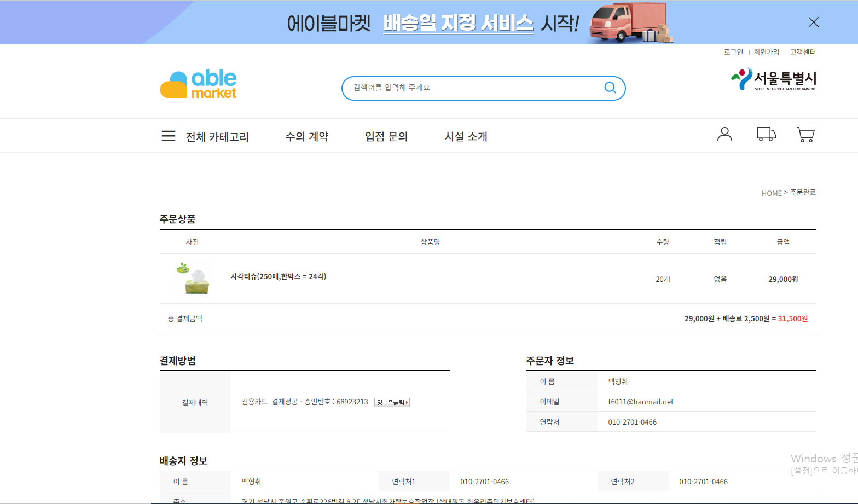Click the Seoul Metropolitan Government logo
This screenshot has width=858, height=504.
coord(773,79)
